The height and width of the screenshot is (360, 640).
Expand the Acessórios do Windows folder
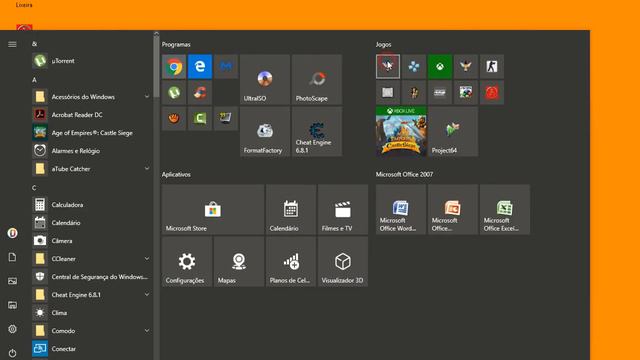91,97
